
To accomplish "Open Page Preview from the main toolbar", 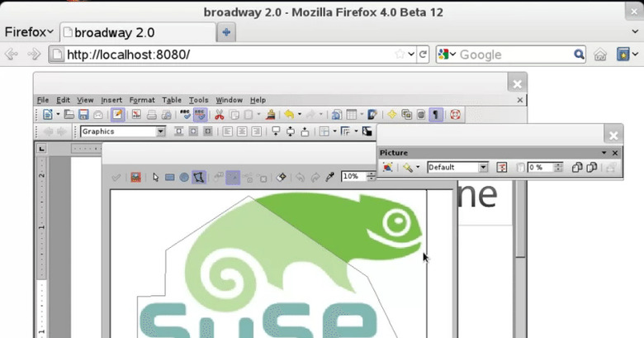I will click(166, 114).
